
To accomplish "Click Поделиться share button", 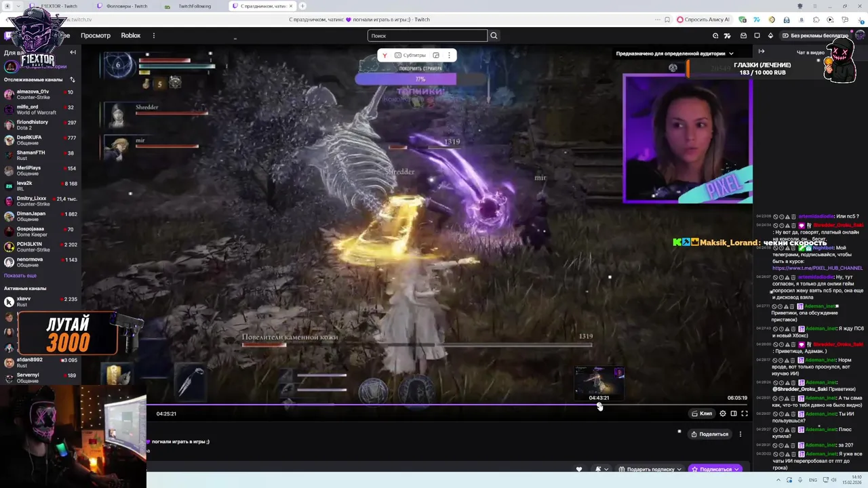I will [709, 434].
